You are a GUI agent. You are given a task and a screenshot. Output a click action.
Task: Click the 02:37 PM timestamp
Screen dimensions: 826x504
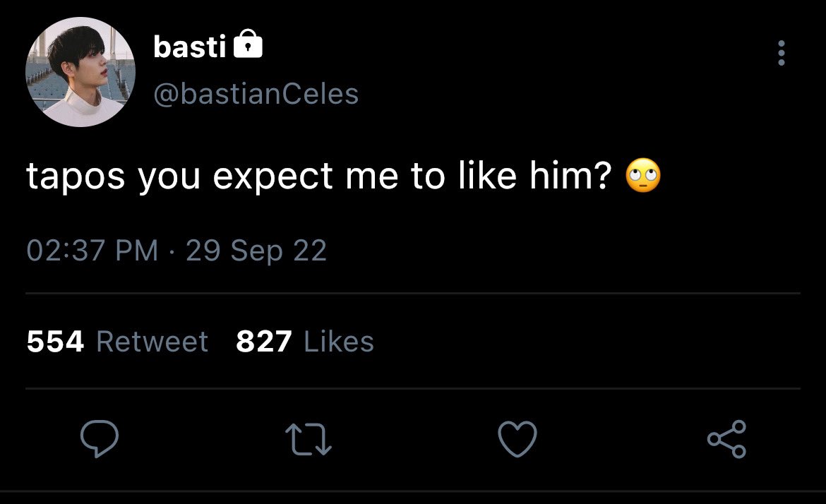(x=92, y=250)
